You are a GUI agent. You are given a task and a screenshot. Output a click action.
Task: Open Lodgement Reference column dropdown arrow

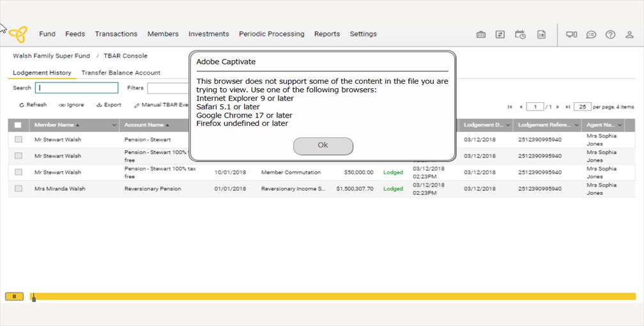(x=577, y=125)
